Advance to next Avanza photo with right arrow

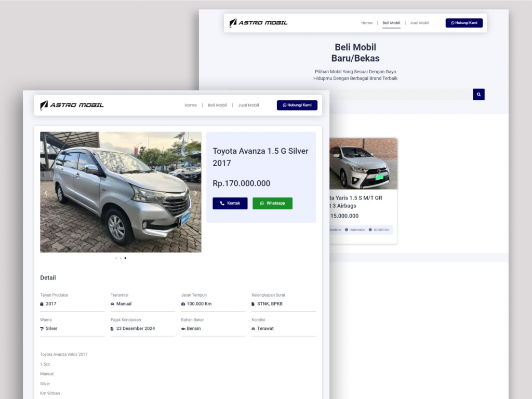(x=195, y=193)
